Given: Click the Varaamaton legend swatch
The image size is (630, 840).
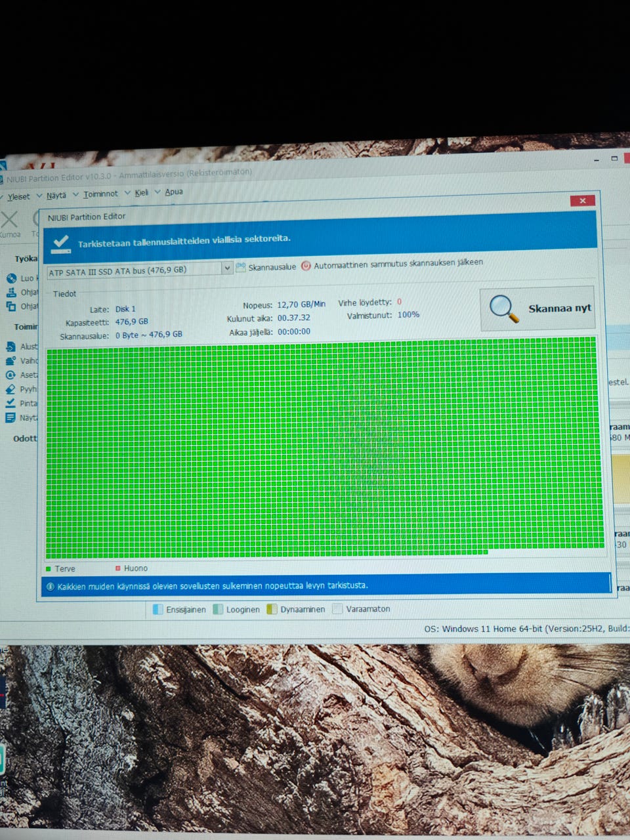Looking at the screenshot, I should [x=337, y=608].
